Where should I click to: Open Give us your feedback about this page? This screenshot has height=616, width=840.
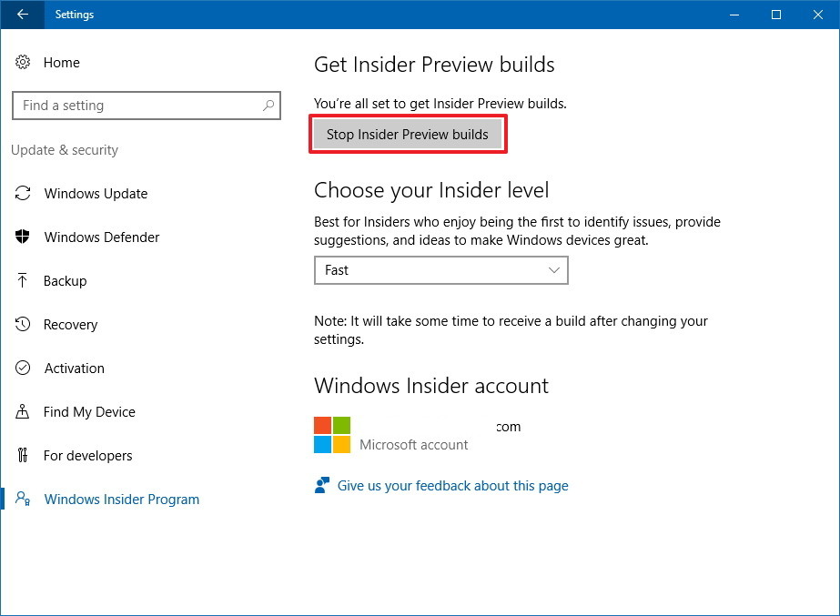coord(452,485)
